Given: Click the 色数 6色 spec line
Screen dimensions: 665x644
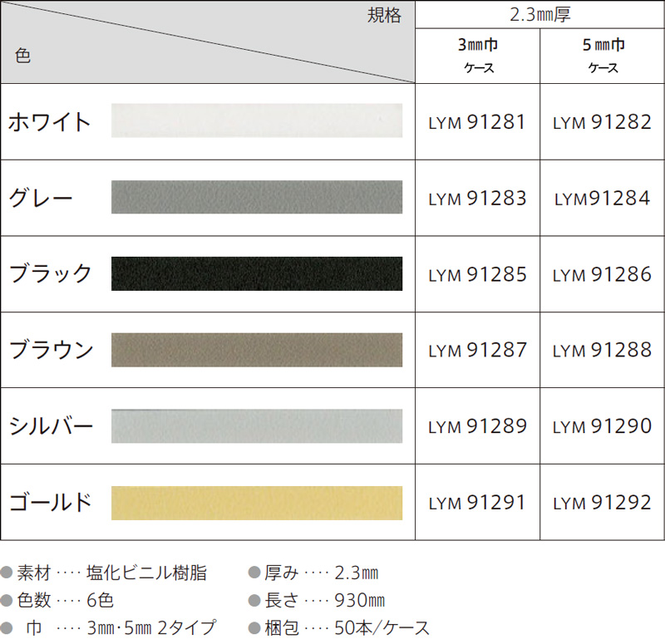Looking at the screenshot, I should tap(57, 600).
